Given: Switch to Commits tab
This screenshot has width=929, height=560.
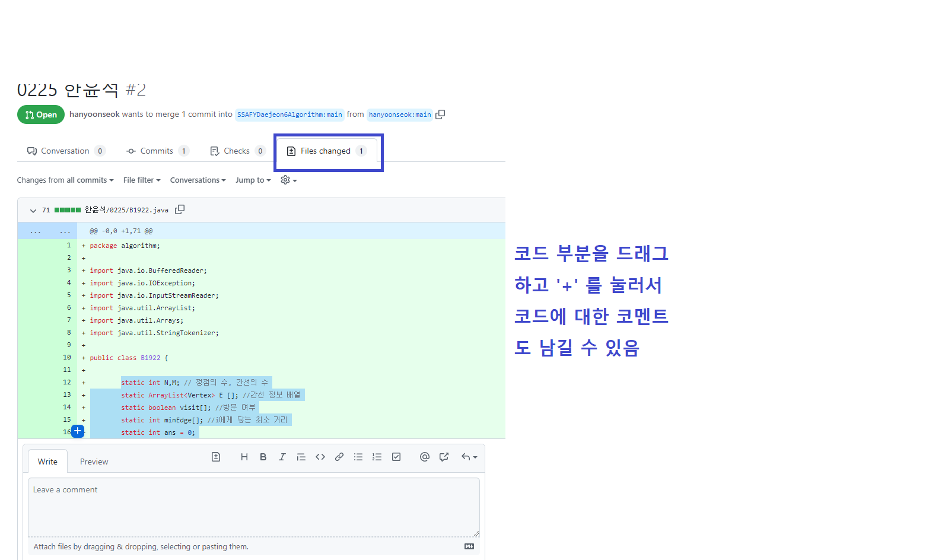Looking at the screenshot, I should [158, 151].
